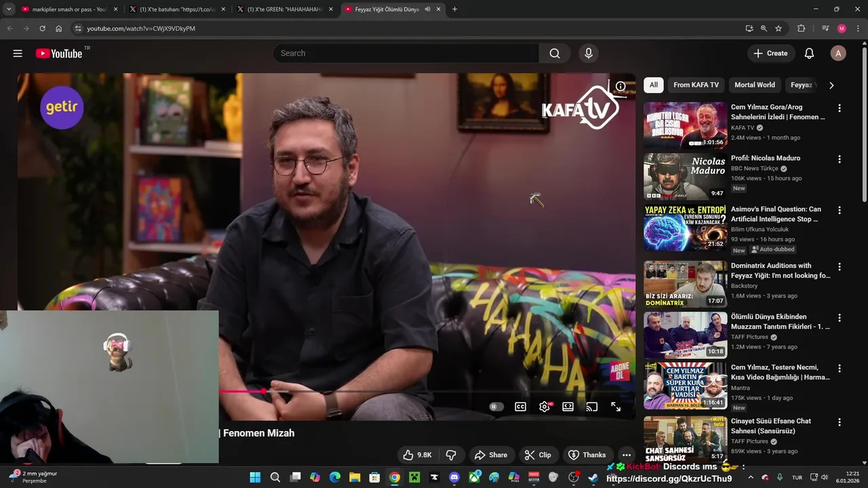
Task: Open Chrome home page button
Action: click(x=58, y=28)
